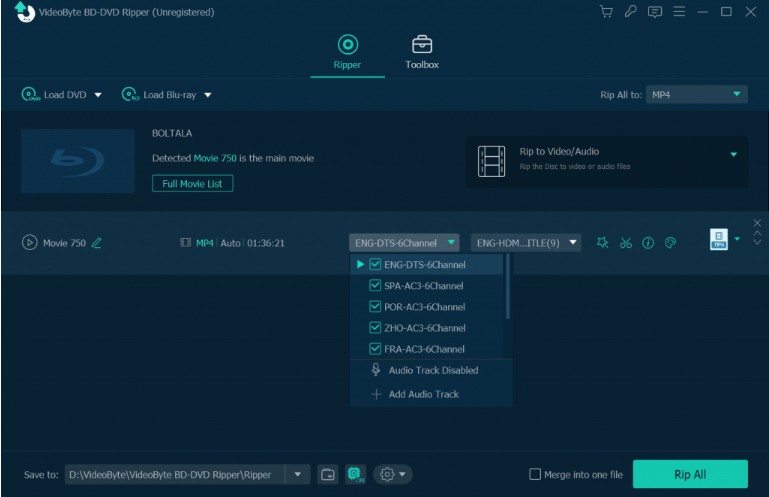Expand the Save to path dropdown
Viewport: 769px width, 497px height.
pyautogui.click(x=297, y=474)
